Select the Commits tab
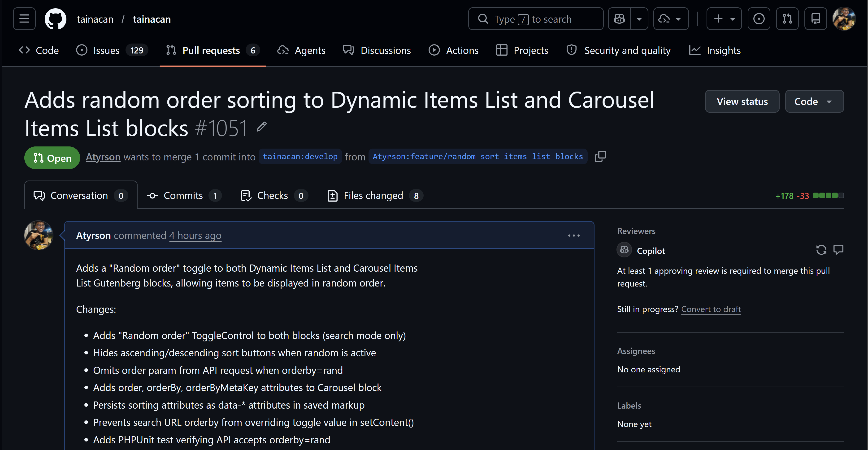Screen dimensions: 868x450 (x=184, y=195)
